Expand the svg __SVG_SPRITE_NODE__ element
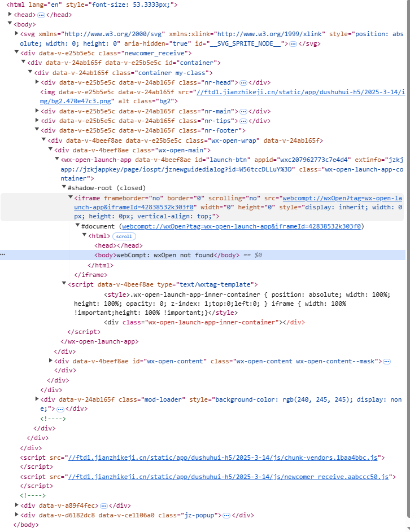The width and height of the screenshot is (410, 532). (x=16, y=33)
